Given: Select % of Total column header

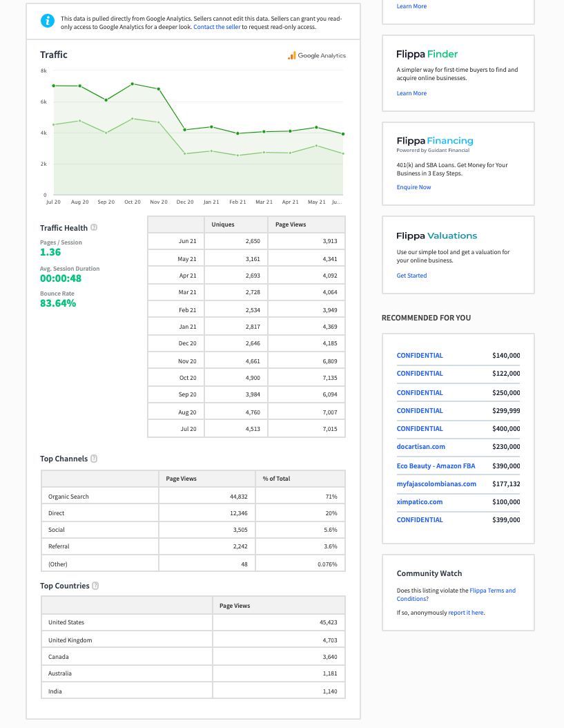Looking at the screenshot, I should click(x=300, y=479).
